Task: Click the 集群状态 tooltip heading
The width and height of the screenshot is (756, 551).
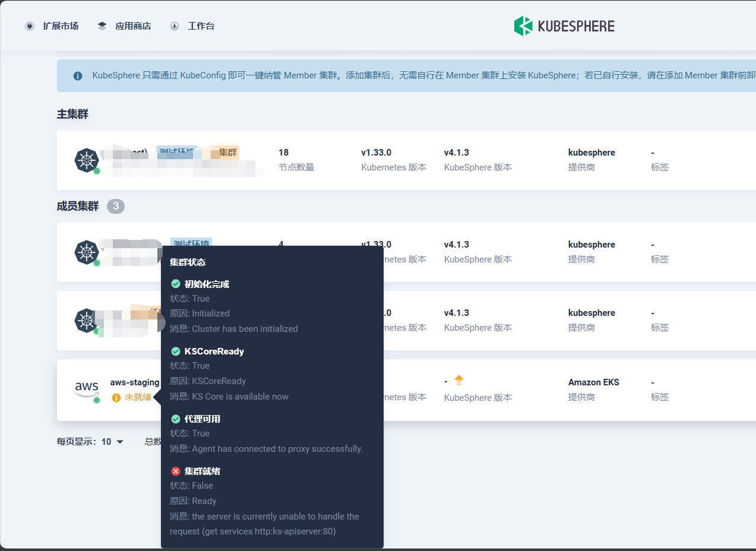Action: [x=188, y=262]
